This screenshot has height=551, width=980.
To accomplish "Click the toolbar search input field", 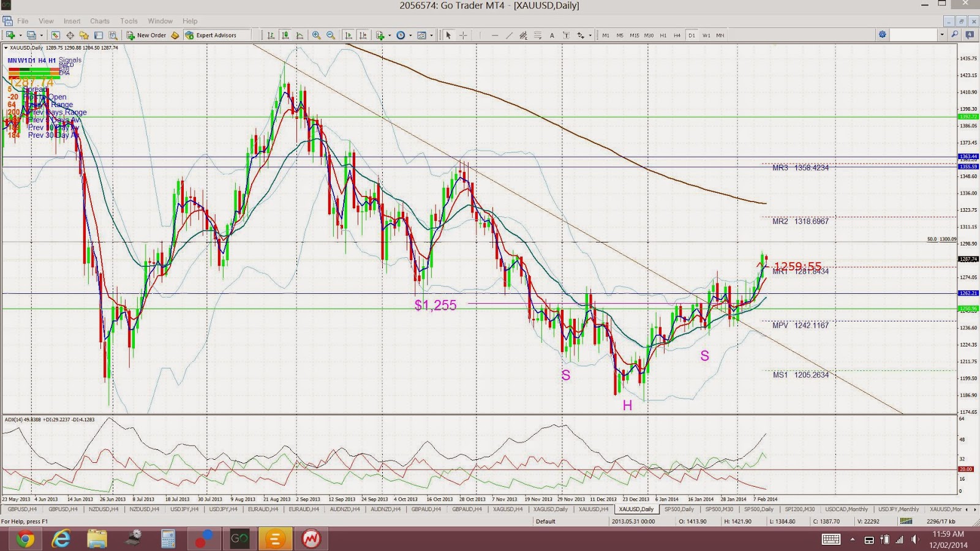I will pos(914,35).
